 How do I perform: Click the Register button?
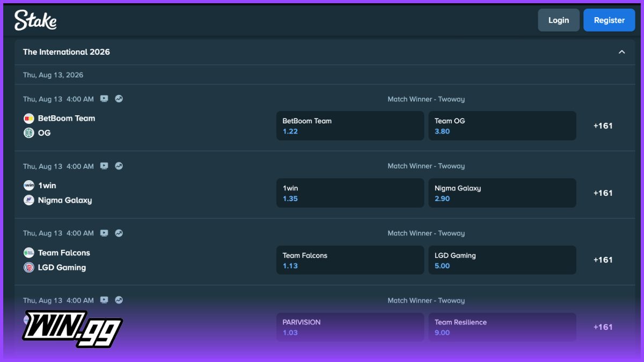tap(609, 20)
